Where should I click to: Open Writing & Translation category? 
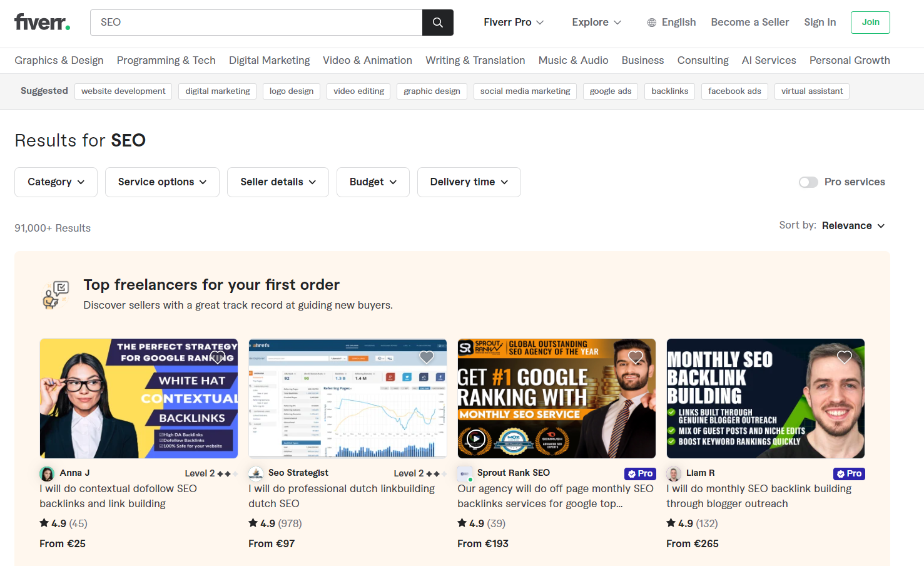475,60
